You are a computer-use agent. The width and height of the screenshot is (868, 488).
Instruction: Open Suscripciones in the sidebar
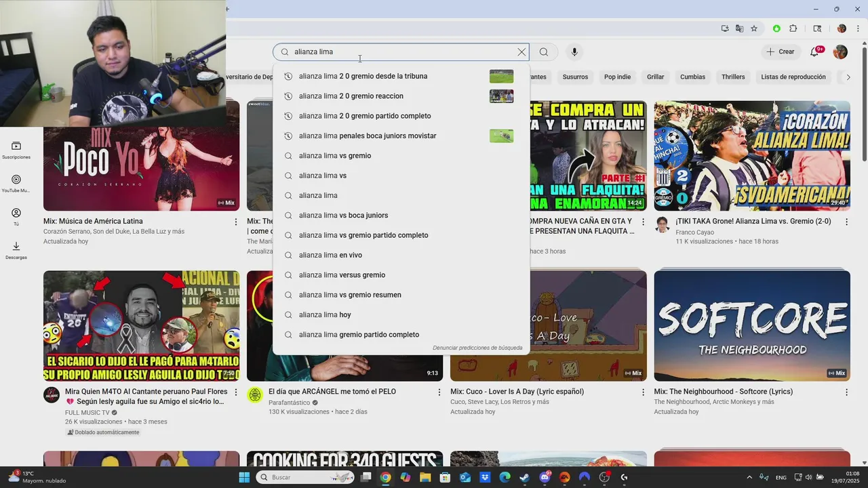(16, 150)
